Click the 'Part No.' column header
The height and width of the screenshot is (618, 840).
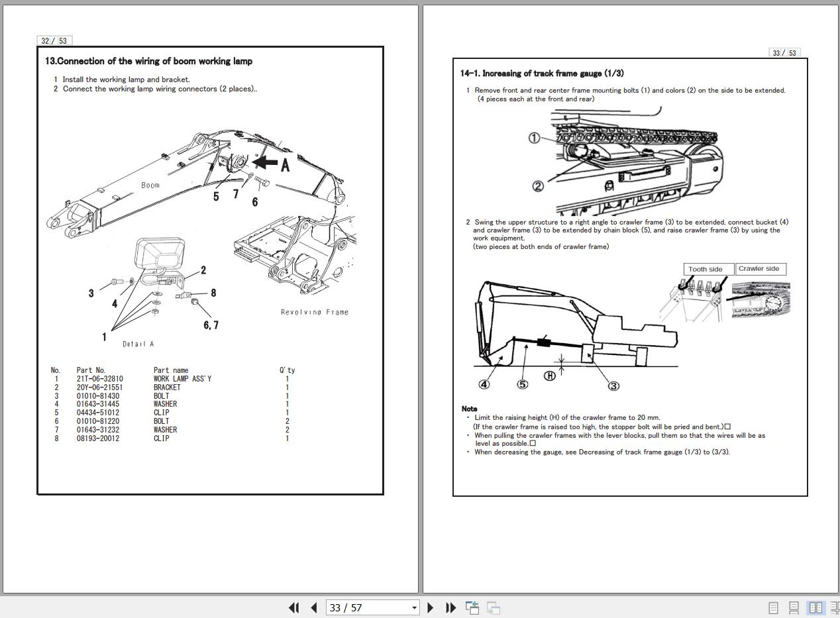click(91, 370)
